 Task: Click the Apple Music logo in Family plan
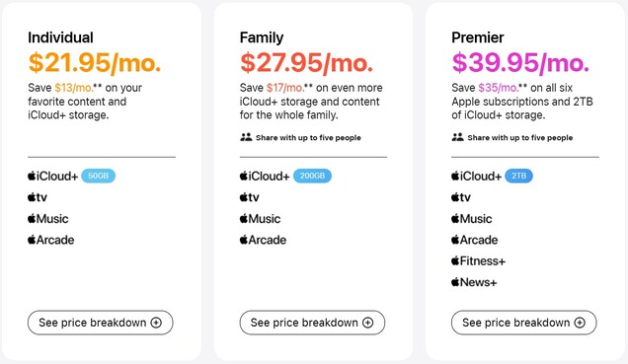click(x=260, y=219)
